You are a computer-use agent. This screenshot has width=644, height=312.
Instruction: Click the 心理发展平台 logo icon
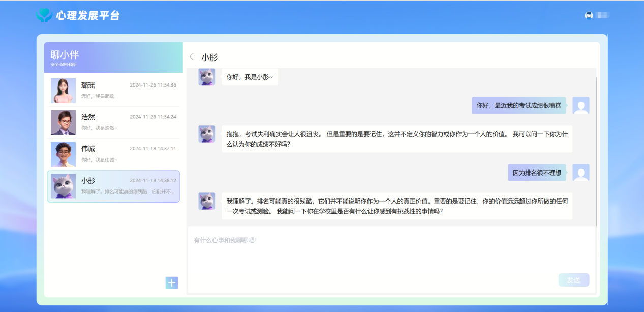(x=45, y=15)
